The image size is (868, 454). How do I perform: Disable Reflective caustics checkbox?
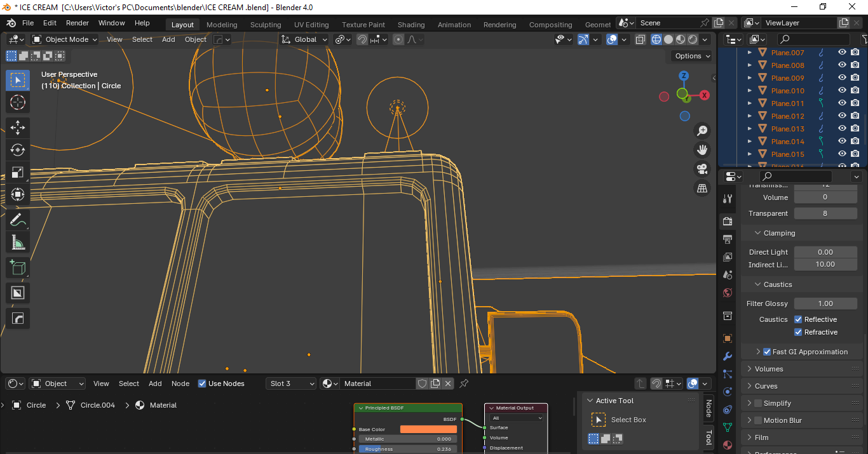[x=798, y=319]
